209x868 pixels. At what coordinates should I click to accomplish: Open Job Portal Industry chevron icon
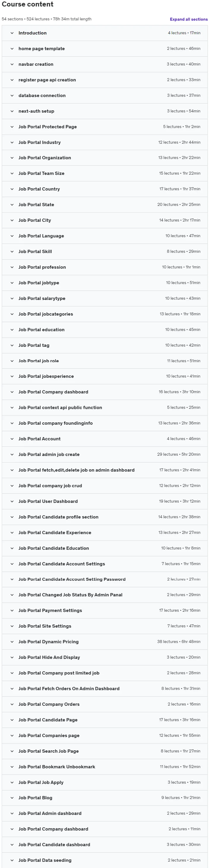pyautogui.click(x=12, y=142)
